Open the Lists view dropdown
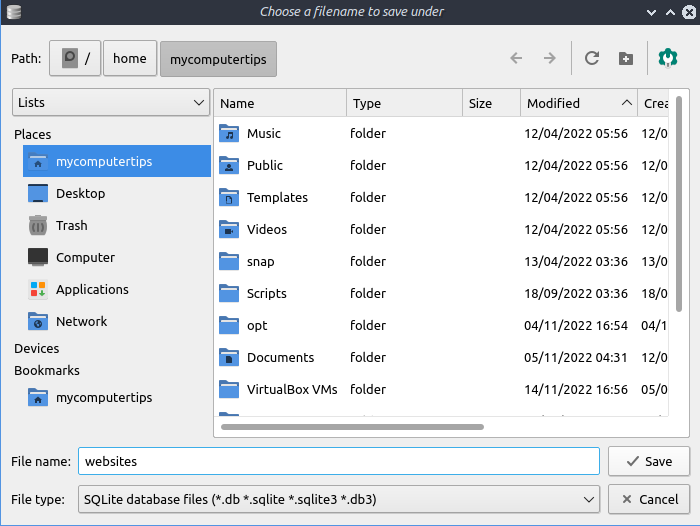This screenshot has width=700, height=526. (111, 102)
